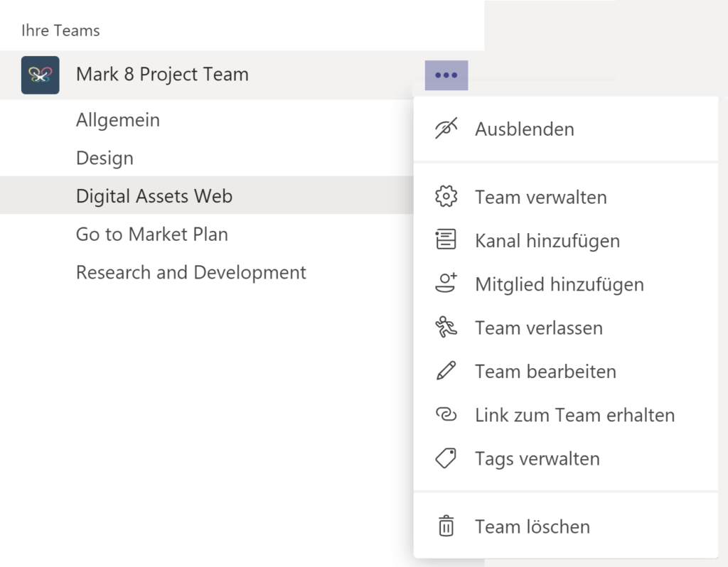
Task: Choose "Mitglied hinzufügen" from the menu
Action: 560,283
